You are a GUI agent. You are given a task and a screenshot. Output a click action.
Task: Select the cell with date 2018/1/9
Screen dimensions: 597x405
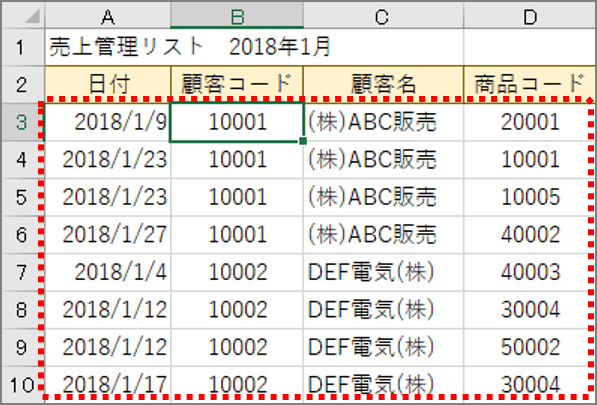pos(108,122)
